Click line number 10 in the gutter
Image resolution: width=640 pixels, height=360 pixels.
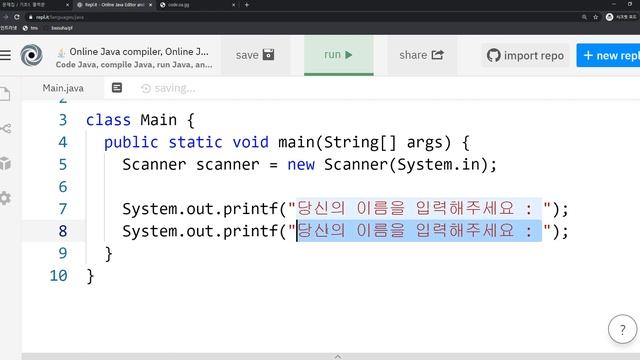coord(58,276)
